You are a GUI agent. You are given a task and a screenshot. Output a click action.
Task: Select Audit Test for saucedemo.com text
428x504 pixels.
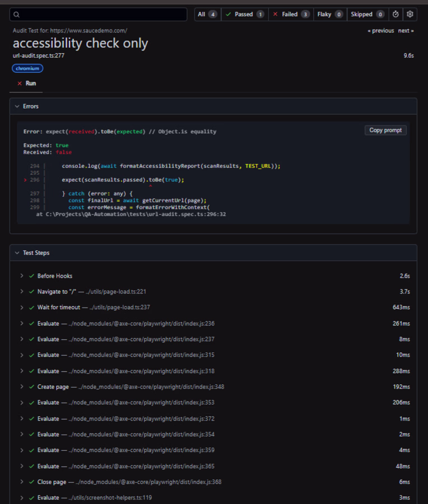(70, 31)
